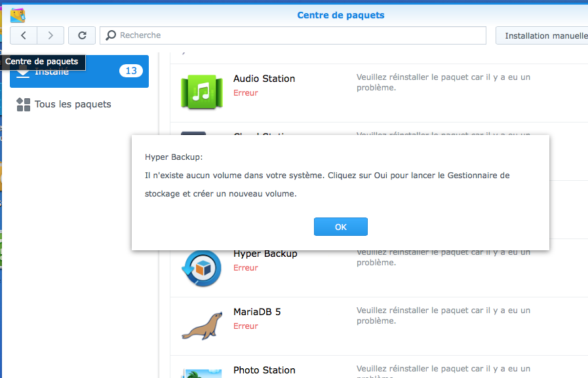Focus the Recherche search field
Image resolution: width=588 pixels, height=378 pixels.
(293, 35)
